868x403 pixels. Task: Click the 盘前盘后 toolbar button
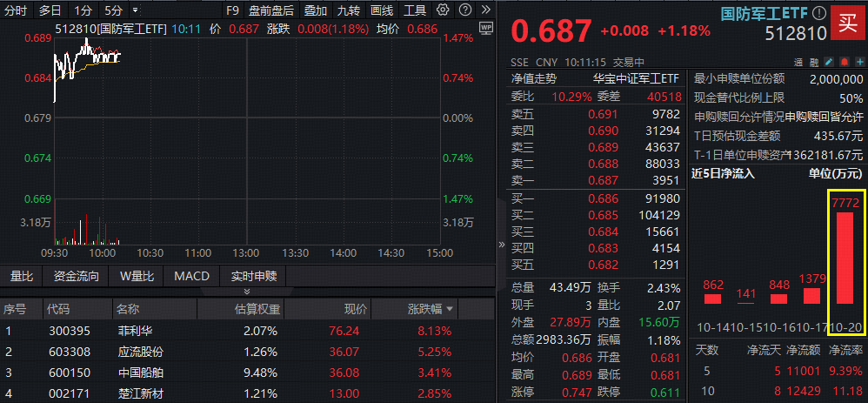(270, 10)
